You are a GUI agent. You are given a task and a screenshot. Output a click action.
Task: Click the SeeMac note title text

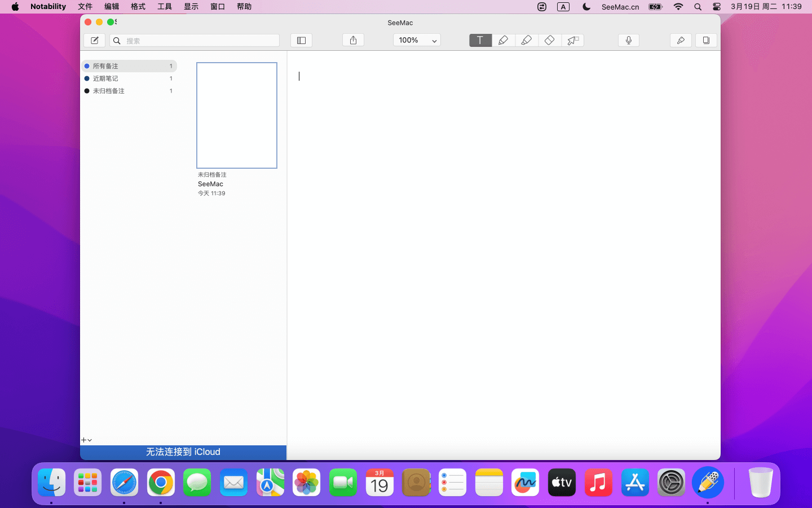coord(210,184)
